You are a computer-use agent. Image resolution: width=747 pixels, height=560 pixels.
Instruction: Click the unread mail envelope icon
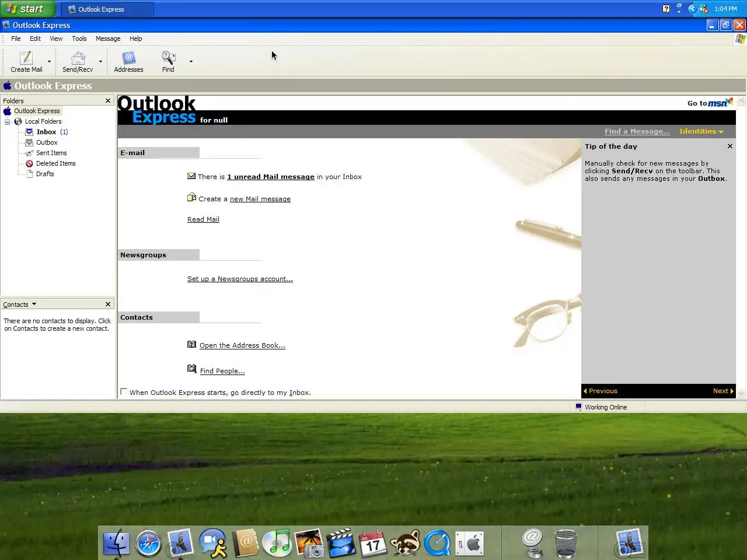[x=191, y=176]
